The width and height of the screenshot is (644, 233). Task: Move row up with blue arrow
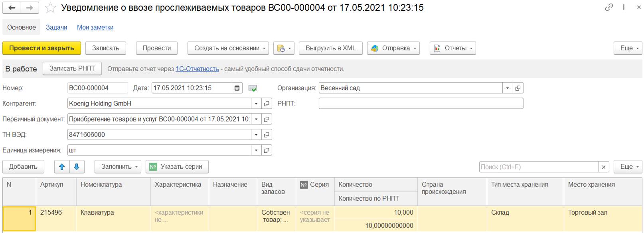click(62, 167)
